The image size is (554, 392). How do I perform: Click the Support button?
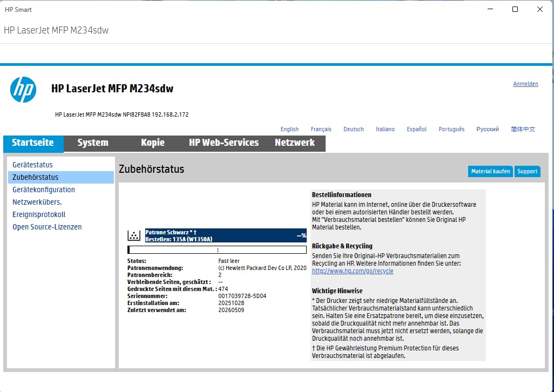(527, 171)
